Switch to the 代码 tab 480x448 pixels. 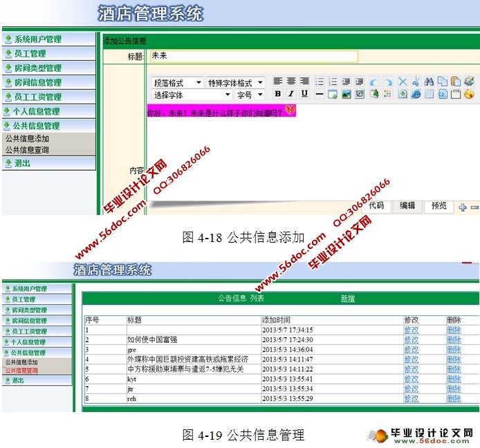(376, 205)
